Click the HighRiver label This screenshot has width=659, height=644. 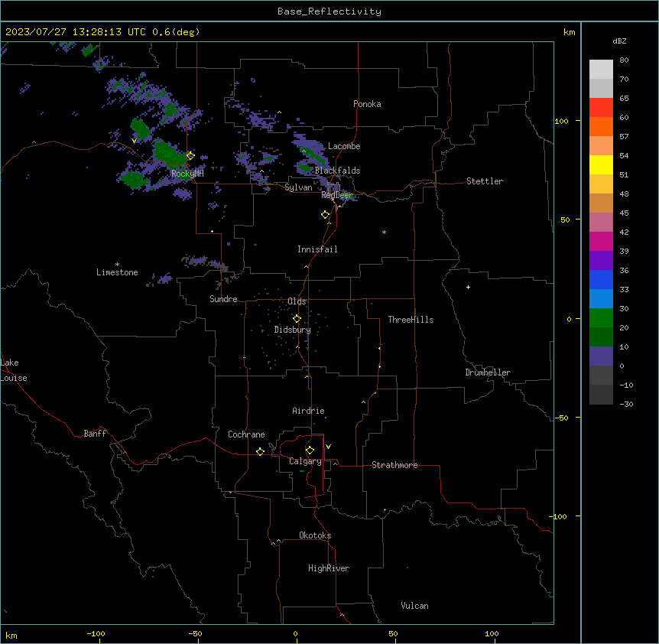click(x=329, y=568)
